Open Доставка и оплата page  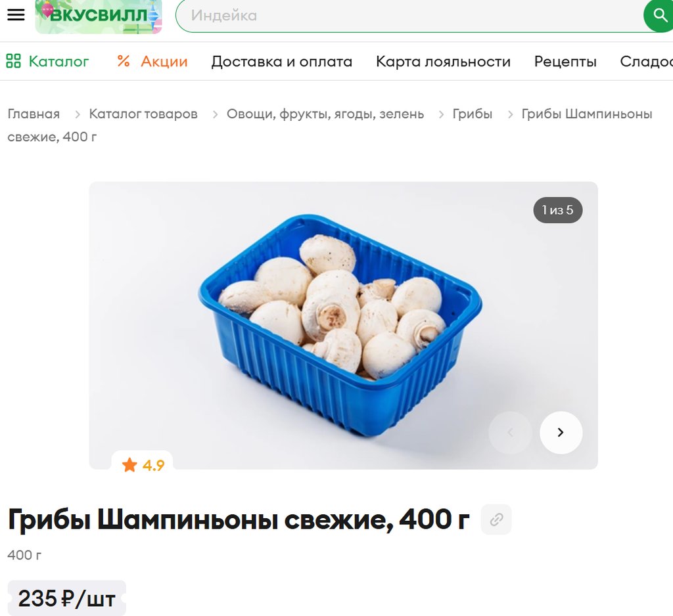point(281,61)
